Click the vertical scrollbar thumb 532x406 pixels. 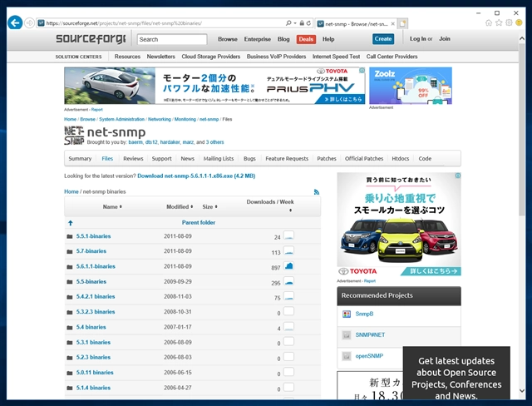click(x=522, y=129)
